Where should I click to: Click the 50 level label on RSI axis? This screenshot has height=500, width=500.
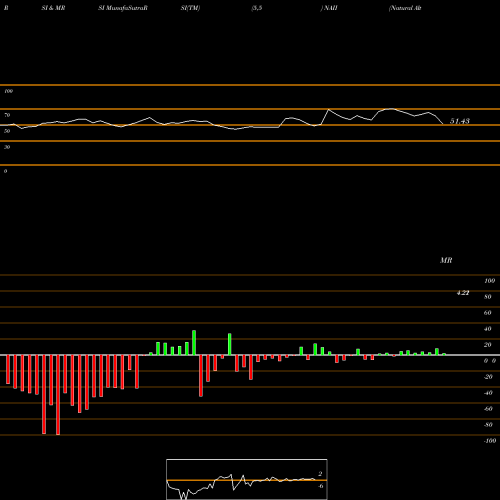[7, 131]
